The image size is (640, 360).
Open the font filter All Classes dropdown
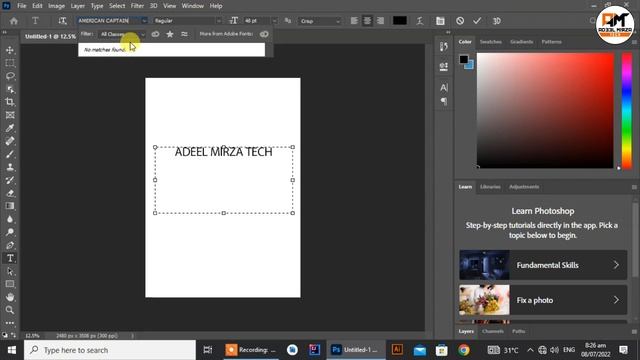click(x=122, y=34)
